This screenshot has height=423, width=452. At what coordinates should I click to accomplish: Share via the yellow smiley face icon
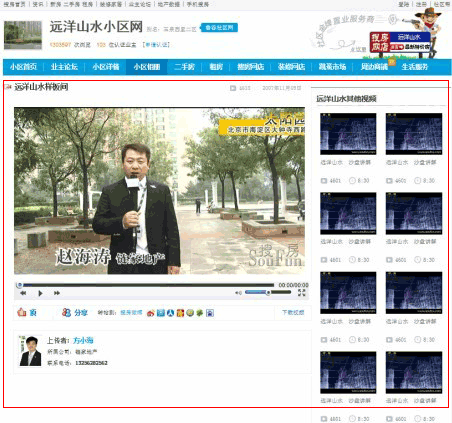tap(190, 313)
